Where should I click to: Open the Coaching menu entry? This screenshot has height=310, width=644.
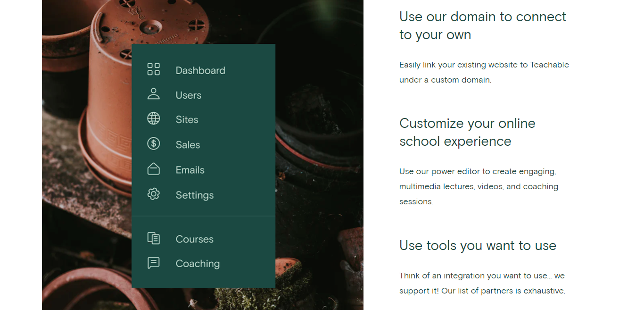198,264
